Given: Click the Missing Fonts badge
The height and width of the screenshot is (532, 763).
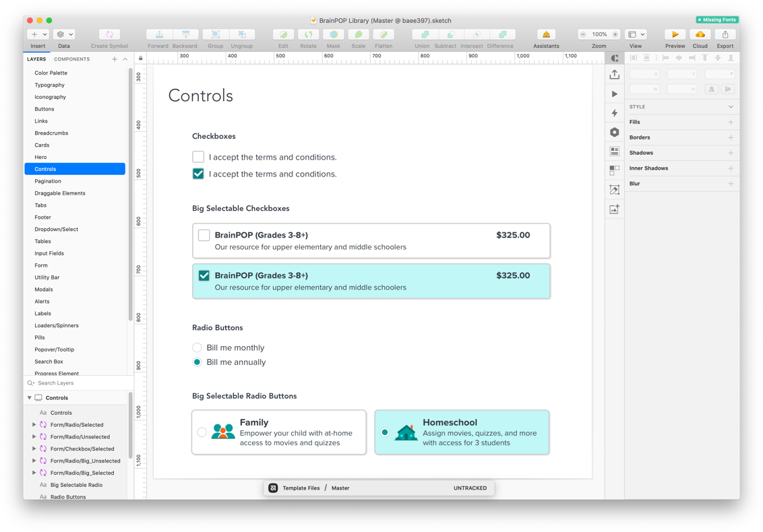Looking at the screenshot, I should (717, 20).
